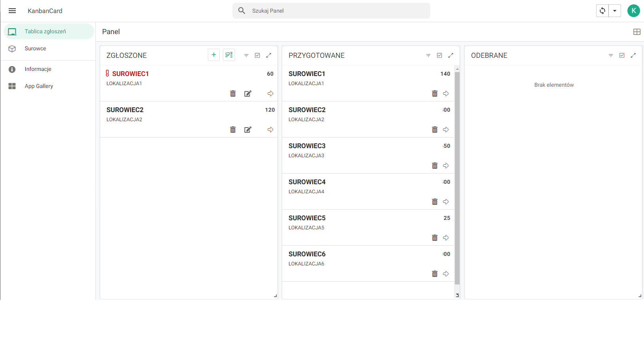Click the user avatar K button
The image size is (644, 351).
coord(633,11)
